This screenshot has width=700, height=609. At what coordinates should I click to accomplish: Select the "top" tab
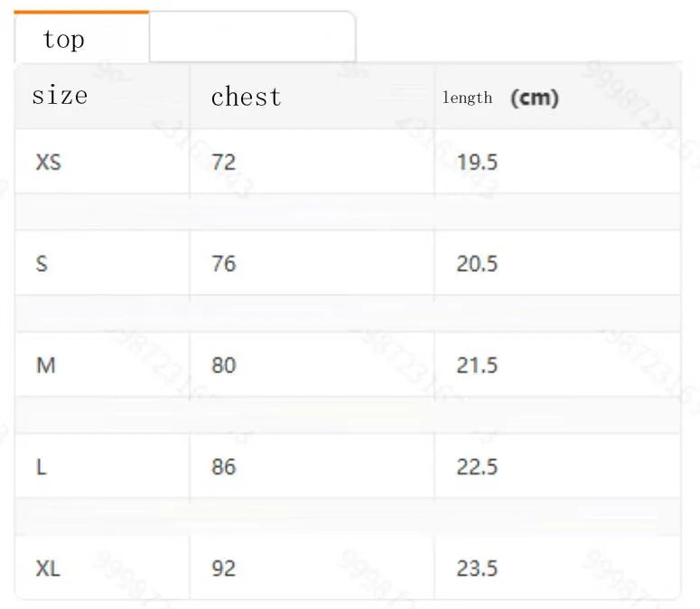(64, 39)
